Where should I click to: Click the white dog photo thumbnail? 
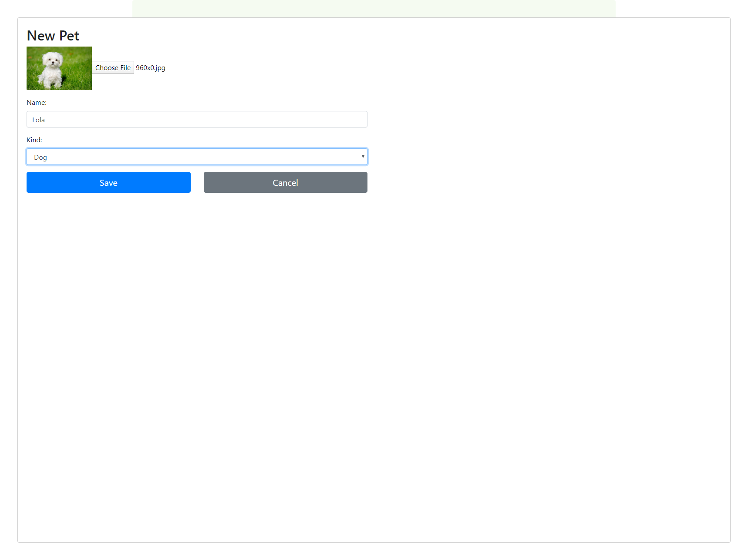tap(59, 68)
